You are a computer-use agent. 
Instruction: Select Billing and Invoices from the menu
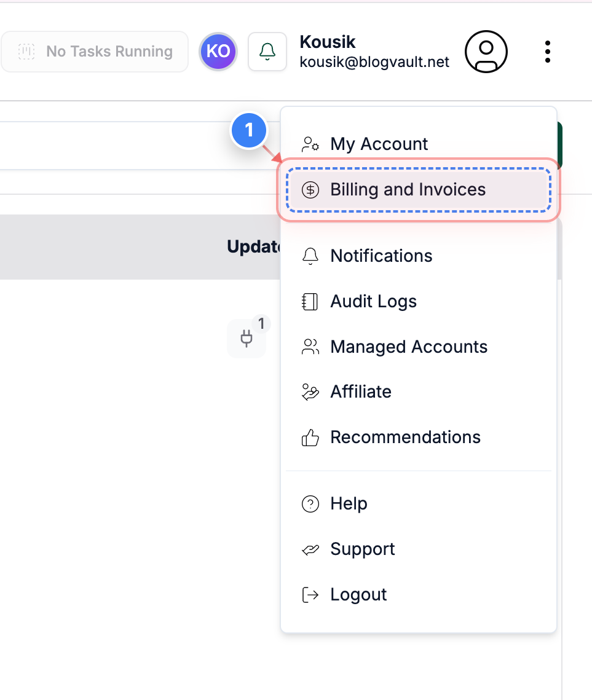[x=408, y=189]
